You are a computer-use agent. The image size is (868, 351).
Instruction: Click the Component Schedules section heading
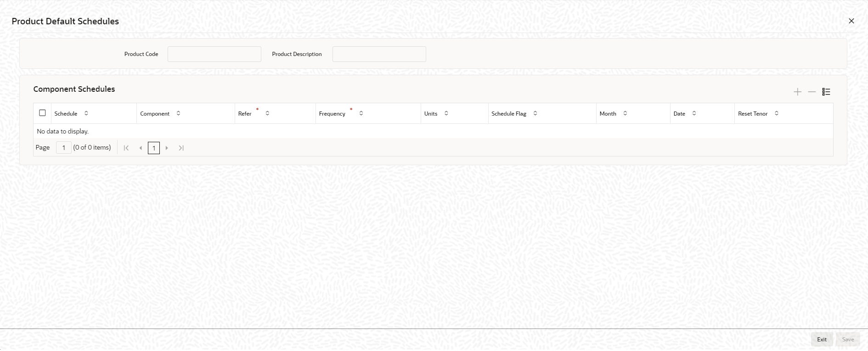[x=74, y=89]
